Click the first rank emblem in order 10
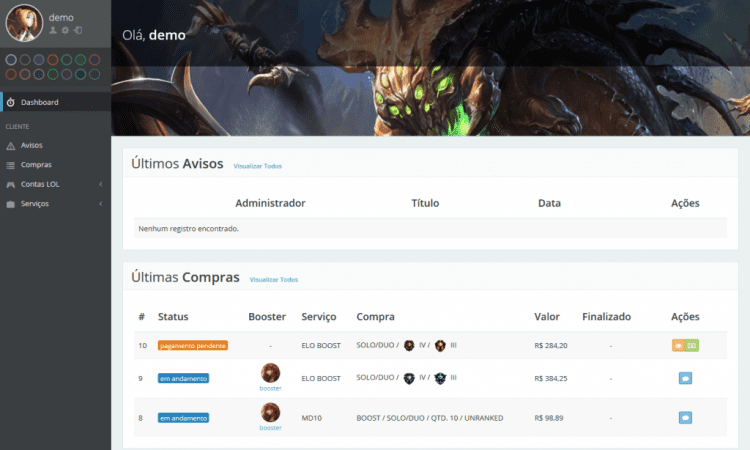Image resolution: width=750 pixels, height=450 pixels. [x=409, y=345]
